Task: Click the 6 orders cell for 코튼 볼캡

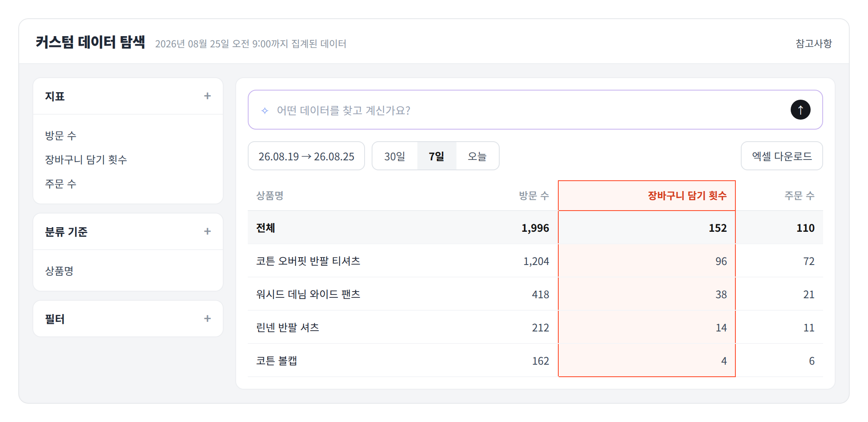Action: (x=811, y=361)
